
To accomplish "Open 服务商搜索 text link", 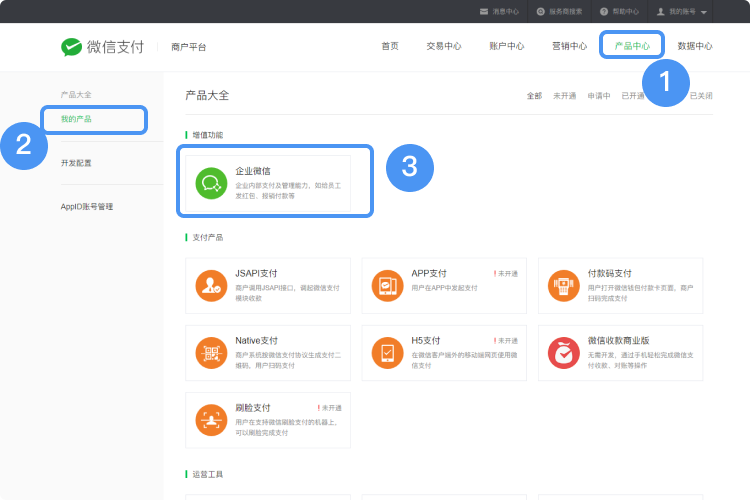I will (x=565, y=11).
